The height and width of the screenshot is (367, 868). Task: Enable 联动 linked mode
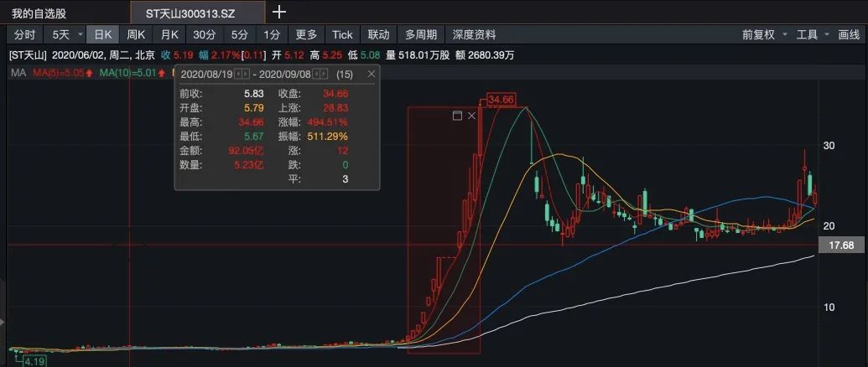point(378,35)
